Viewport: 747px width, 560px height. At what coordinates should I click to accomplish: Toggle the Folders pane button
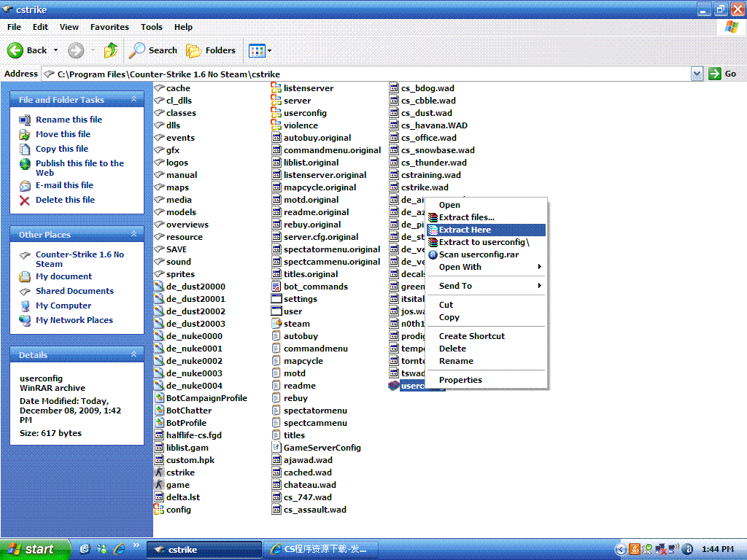(x=211, y=50)
